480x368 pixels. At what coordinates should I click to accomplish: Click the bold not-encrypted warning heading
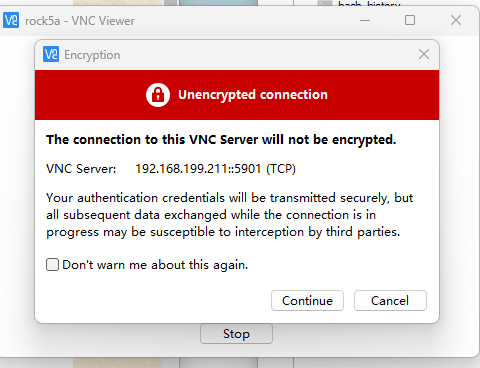point(221,140)
